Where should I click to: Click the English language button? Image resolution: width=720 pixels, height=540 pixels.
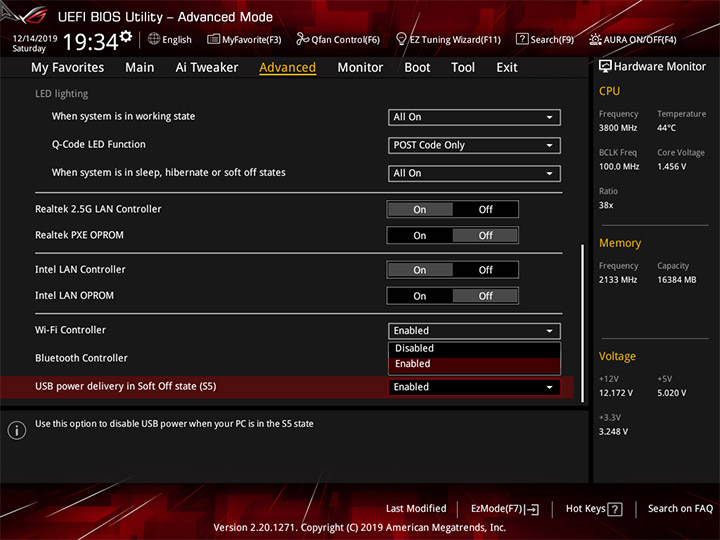click(x=170, y=39)
